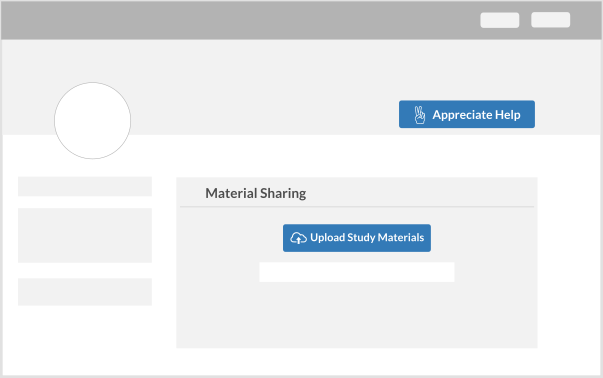The height and width of the screenshot is (378, 603).
Task: Click the "Appreciate Help" text label
Action: click(x=476, y=115)
